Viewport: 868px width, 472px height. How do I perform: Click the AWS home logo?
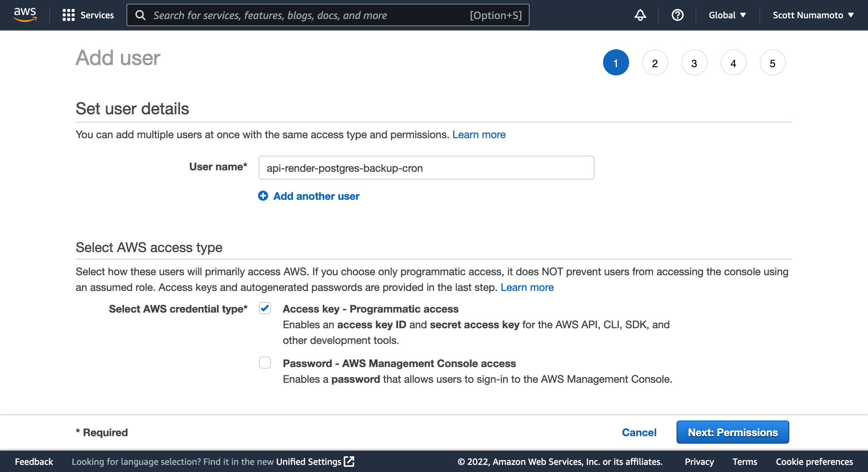click(25, 15)
